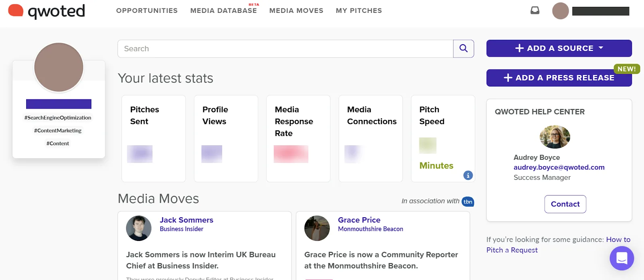Click the Contact button

565,204
